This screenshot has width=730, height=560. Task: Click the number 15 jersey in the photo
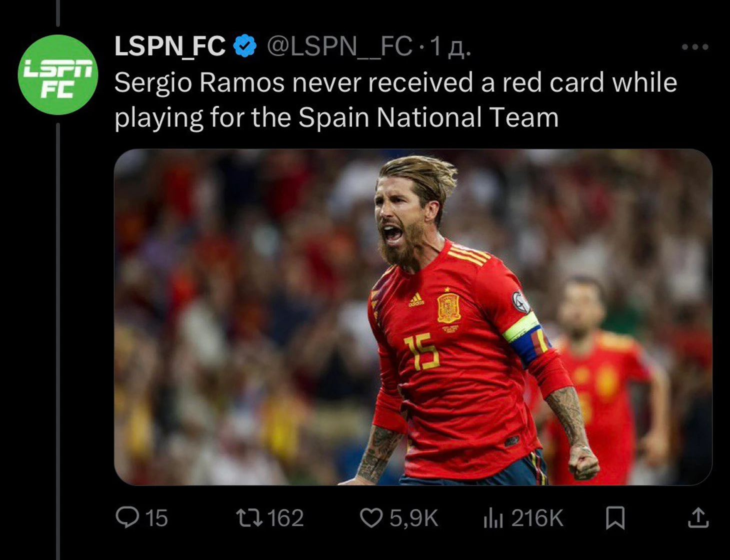pyautogui.click(x=421, y=352)
